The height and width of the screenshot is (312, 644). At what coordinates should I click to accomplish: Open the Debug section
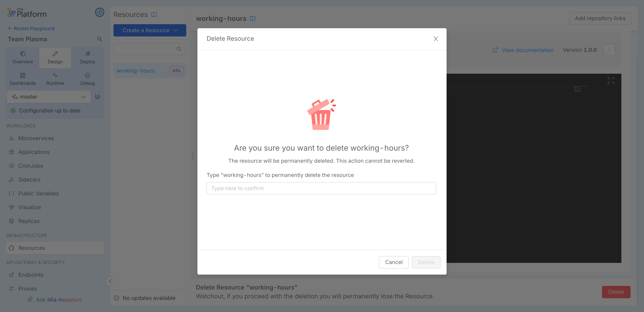pyautogui.click(x=87, y=79)
